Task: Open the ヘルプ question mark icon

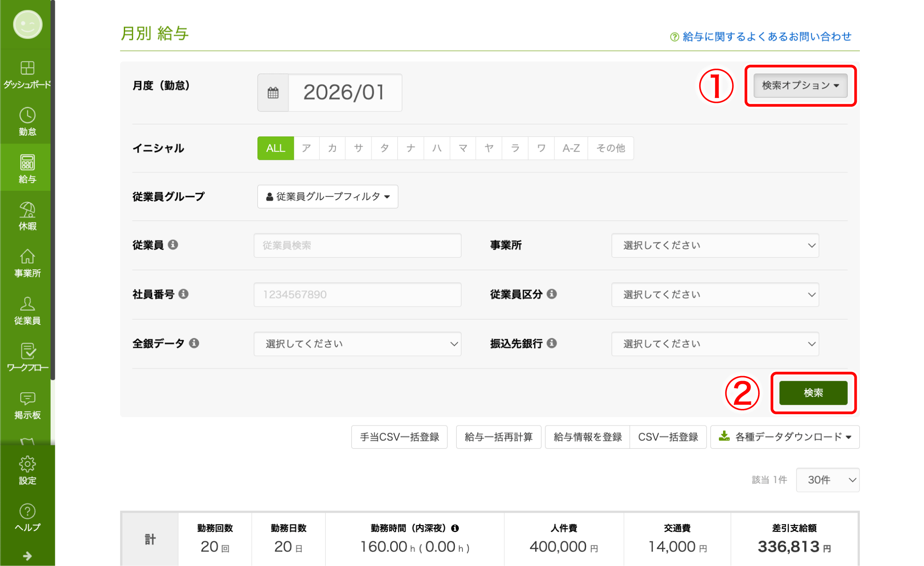Action: [27, 511]
